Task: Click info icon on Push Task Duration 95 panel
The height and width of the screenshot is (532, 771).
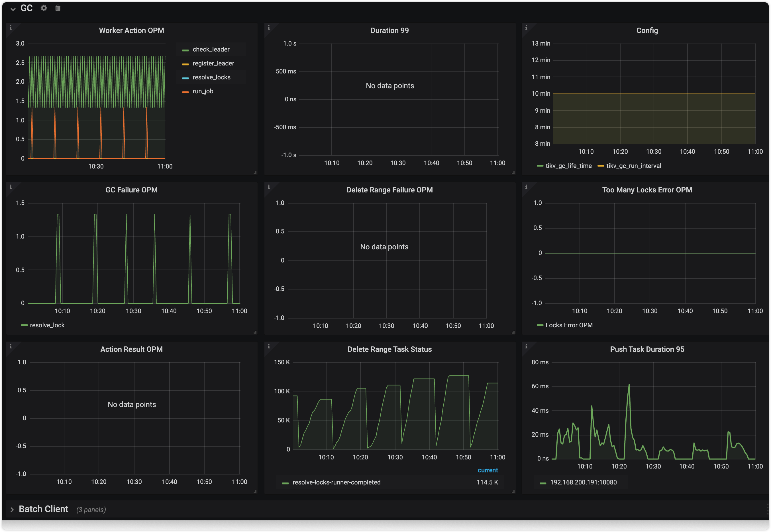Action: [x=526, y=346]
